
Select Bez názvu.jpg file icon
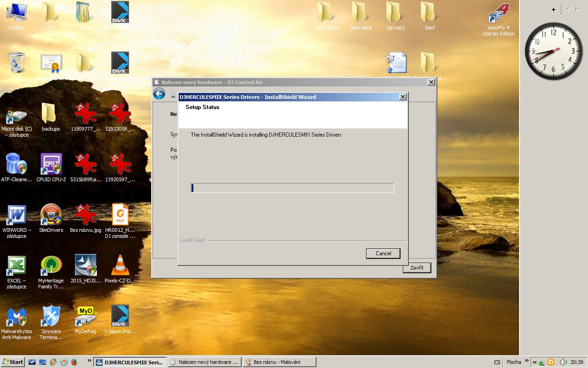85,218
